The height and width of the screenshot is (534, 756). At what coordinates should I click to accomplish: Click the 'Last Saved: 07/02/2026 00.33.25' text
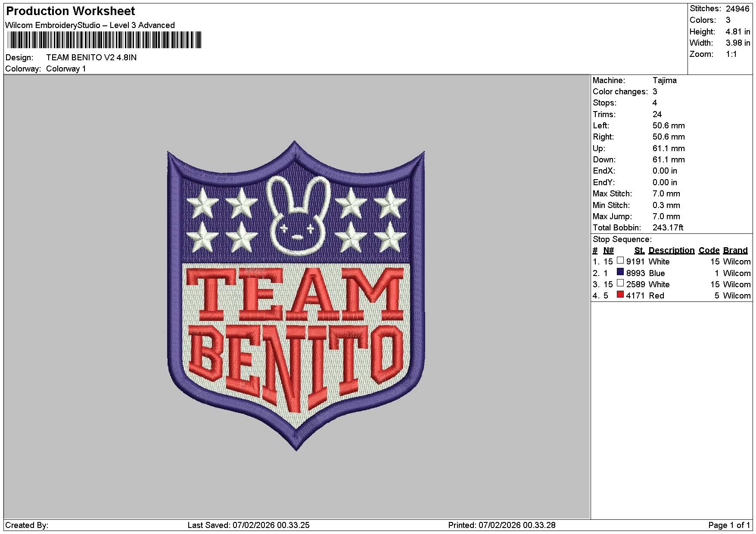(x=249, y=525)
